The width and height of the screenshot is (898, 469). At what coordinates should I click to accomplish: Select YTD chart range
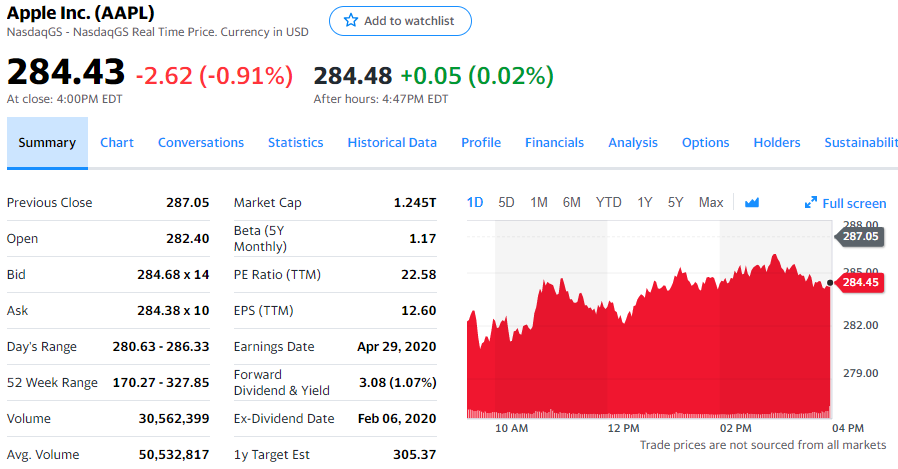(608, 202)
